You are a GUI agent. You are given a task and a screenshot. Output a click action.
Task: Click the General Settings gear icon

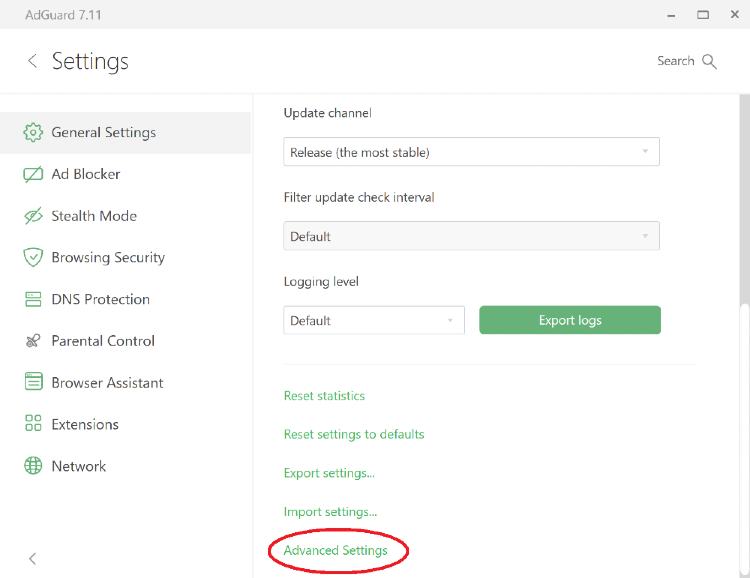click(x=33, y=133)
